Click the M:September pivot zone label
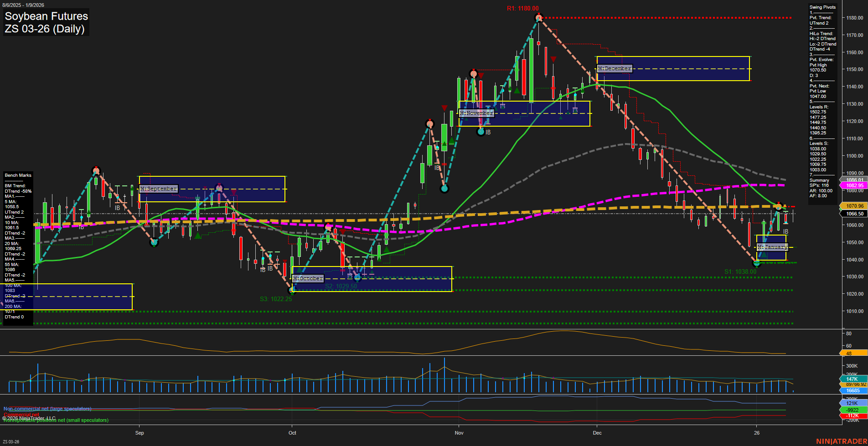868x446 pixels. (x=157, y=188)
